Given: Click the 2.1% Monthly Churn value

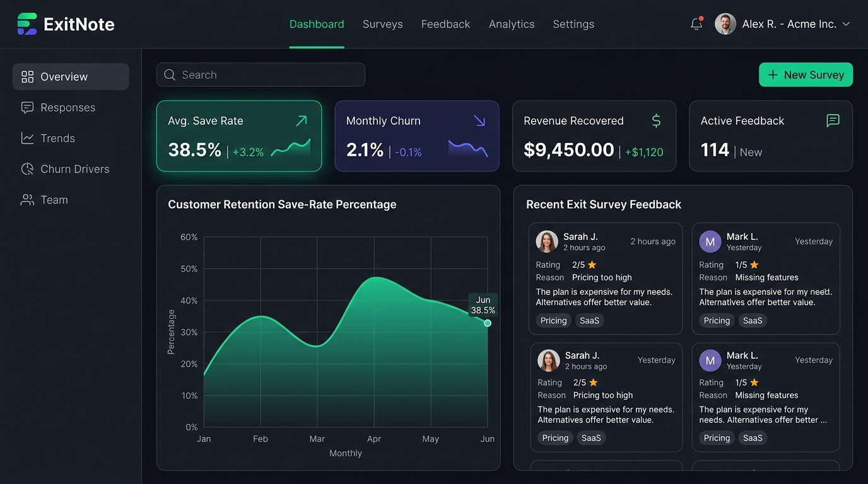Looking at the screenshot, I should pos(365,150).
